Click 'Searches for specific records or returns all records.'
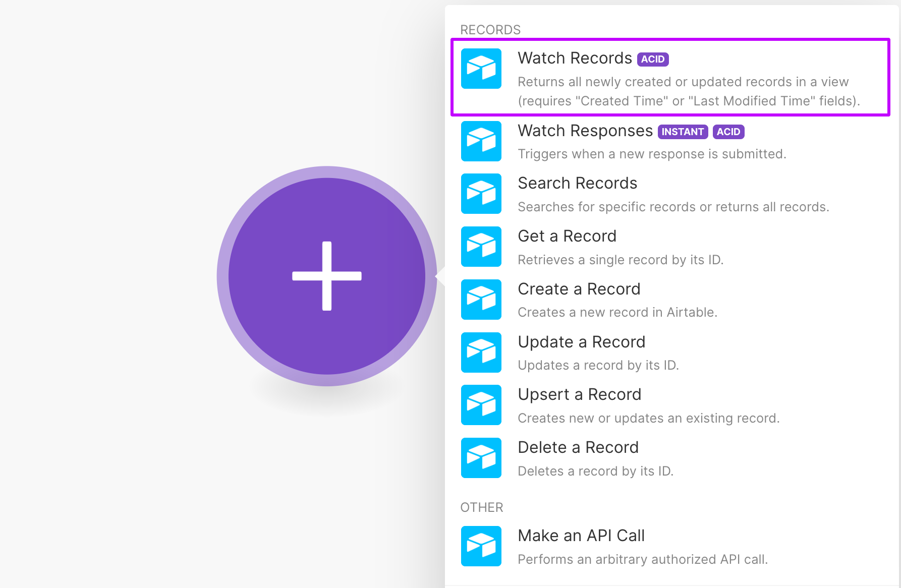This screenshot has height=588, width=901. pos(673,207)
